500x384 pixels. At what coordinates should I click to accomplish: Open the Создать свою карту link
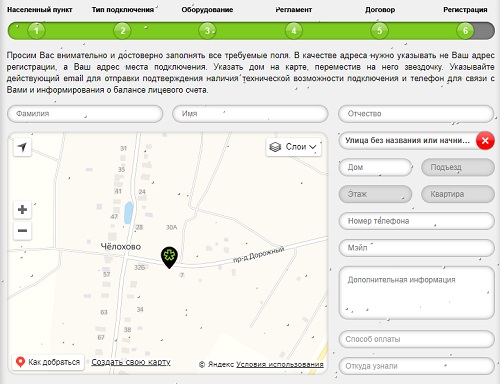[131, 362]
